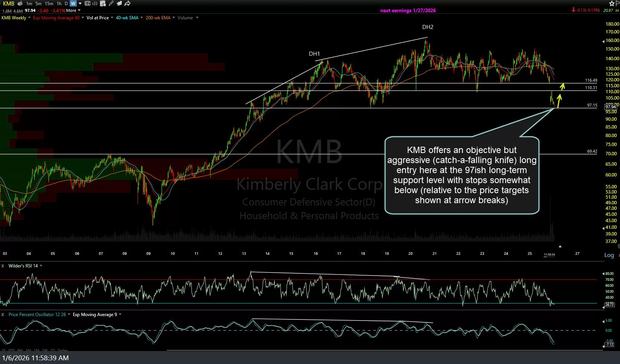Open the 200-wk EMA dropdown
The height and width of the screenshot is (364, 620).
click(174, 18)
